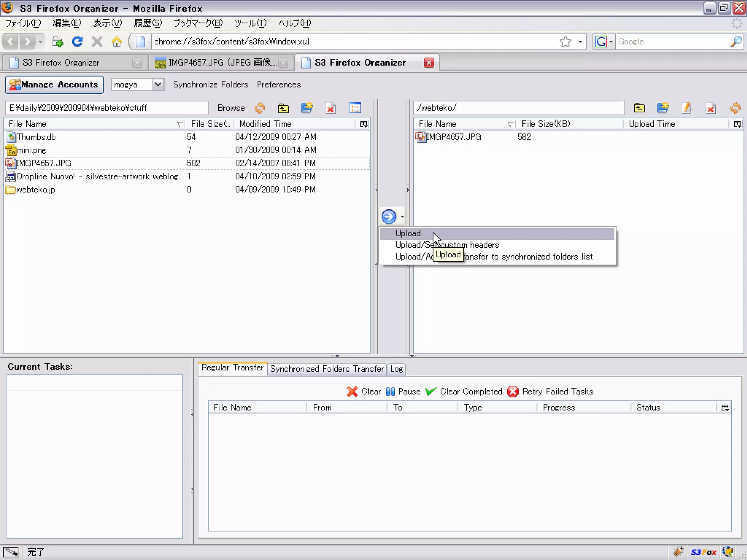Open Preferences
The height and width of the screenshot is (560, 747).
tap(279, 85)
